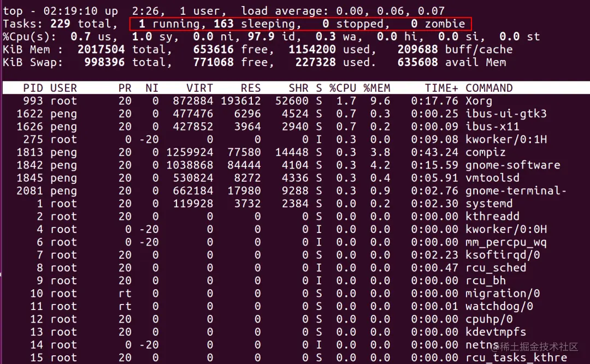Click the VIRT column header

point(199,88)
